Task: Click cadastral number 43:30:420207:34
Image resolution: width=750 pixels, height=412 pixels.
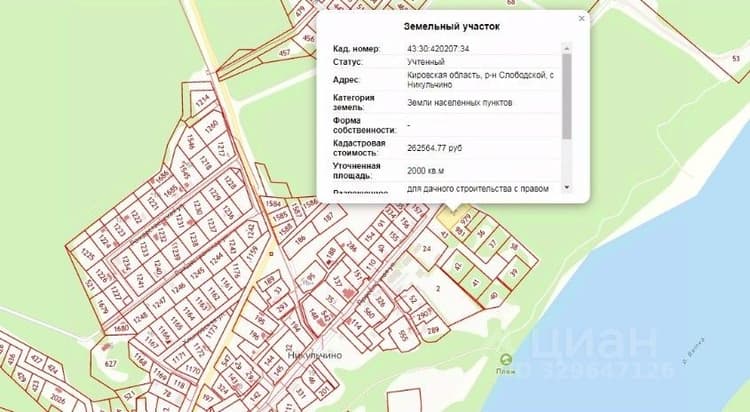Action: pyautogui.click(x=438, y=49)
